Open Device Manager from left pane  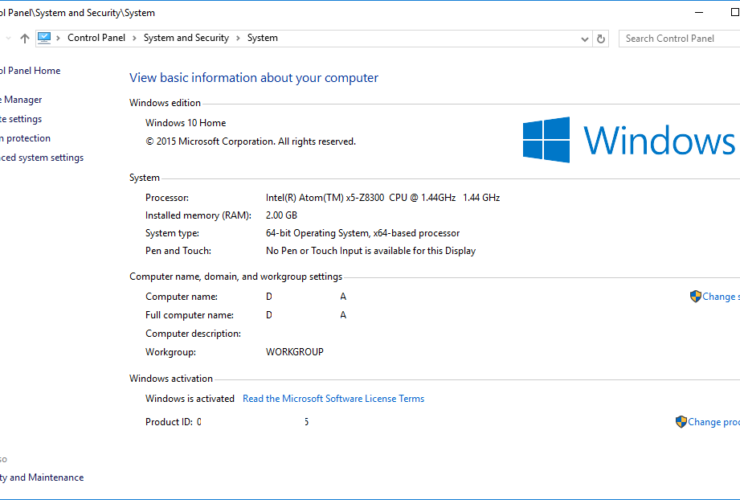[x=21, y=100]
